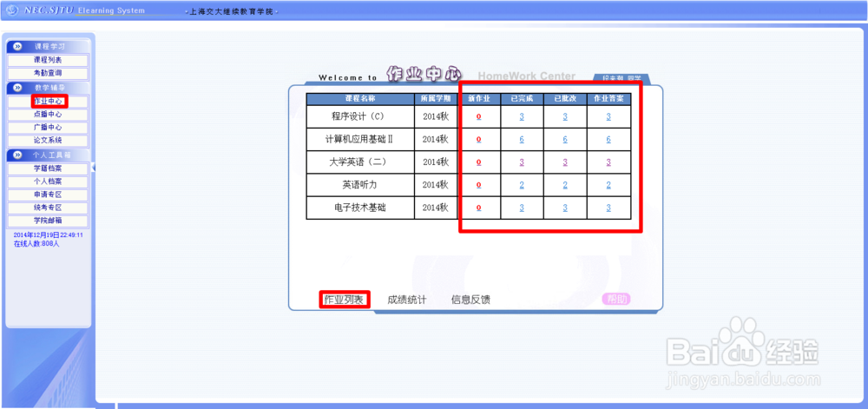Viewport: 868px width, 409px height.
Task: Open 论文系统 in the sidebar
Action: click(48, 141)
